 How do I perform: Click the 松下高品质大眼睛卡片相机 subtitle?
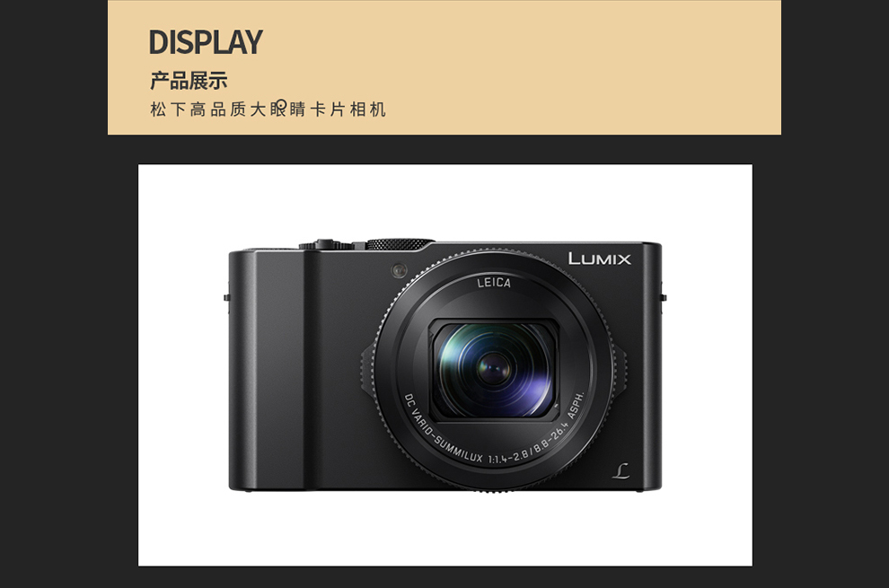tap(268, 109)
